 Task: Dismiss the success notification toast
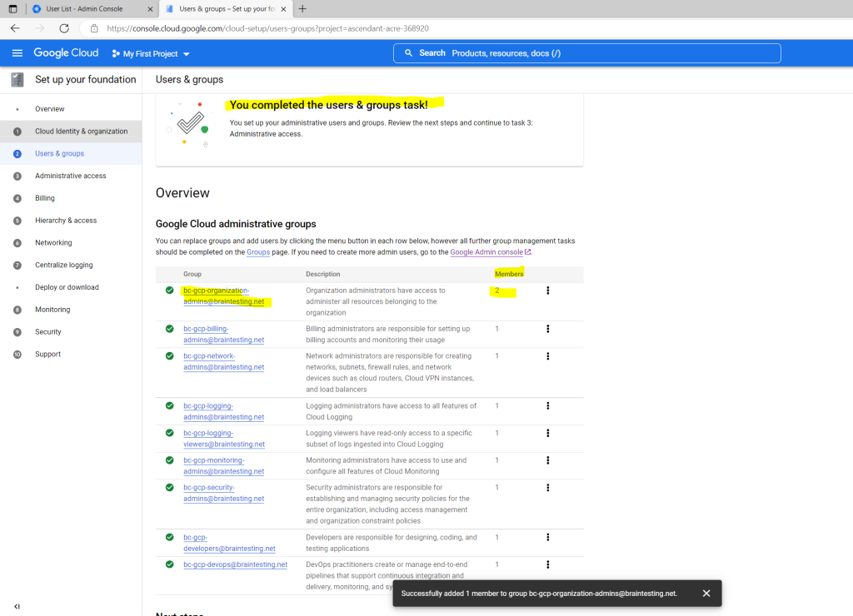[706, 594]
